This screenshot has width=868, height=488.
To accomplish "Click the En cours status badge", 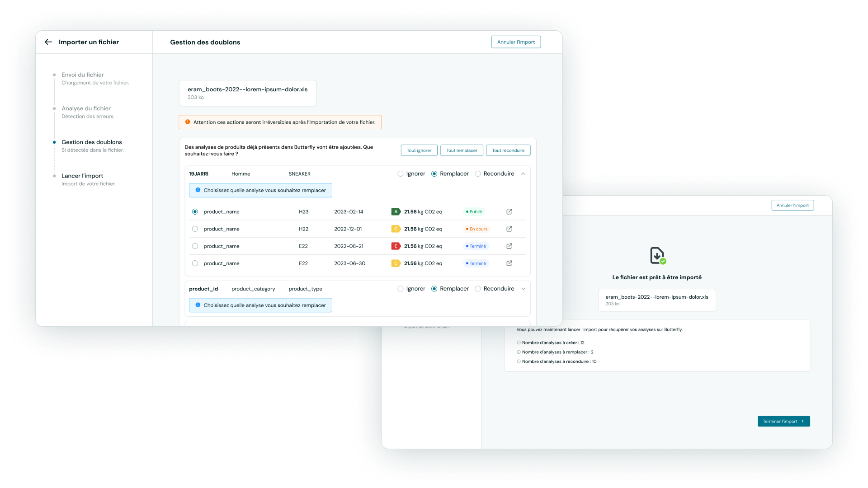I will click(476, 229).
